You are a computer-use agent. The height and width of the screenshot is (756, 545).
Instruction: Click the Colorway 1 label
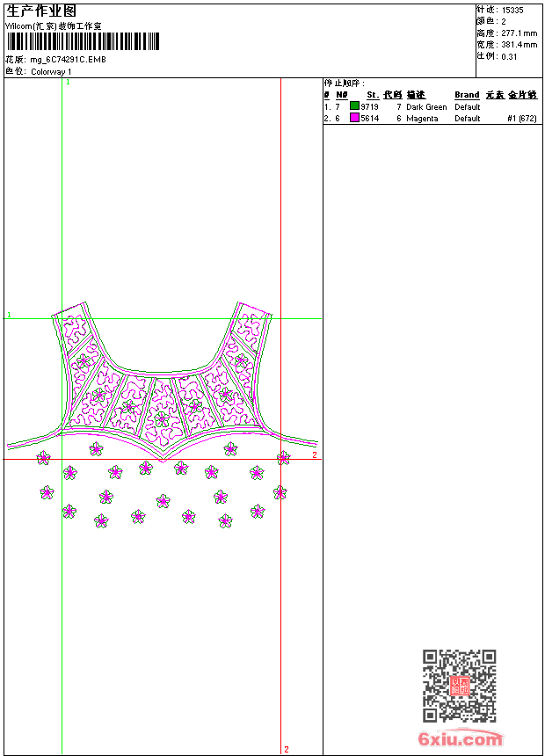click(52, 71)
